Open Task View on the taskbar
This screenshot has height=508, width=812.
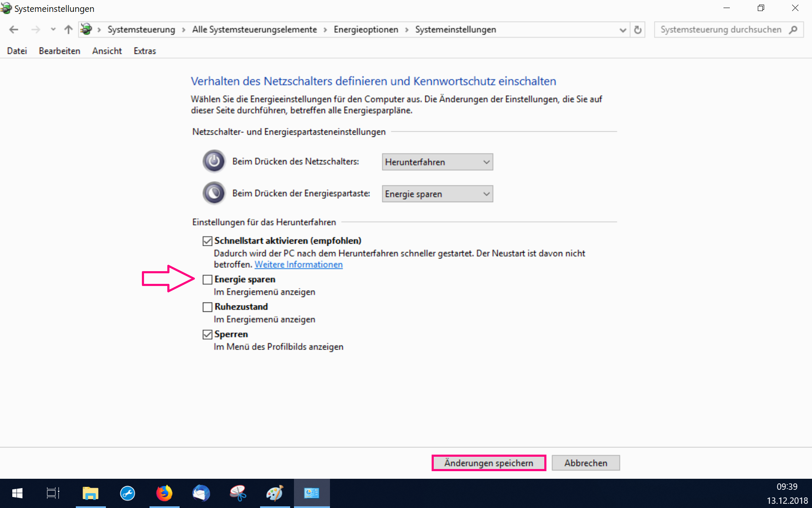(x=53, y=493)
